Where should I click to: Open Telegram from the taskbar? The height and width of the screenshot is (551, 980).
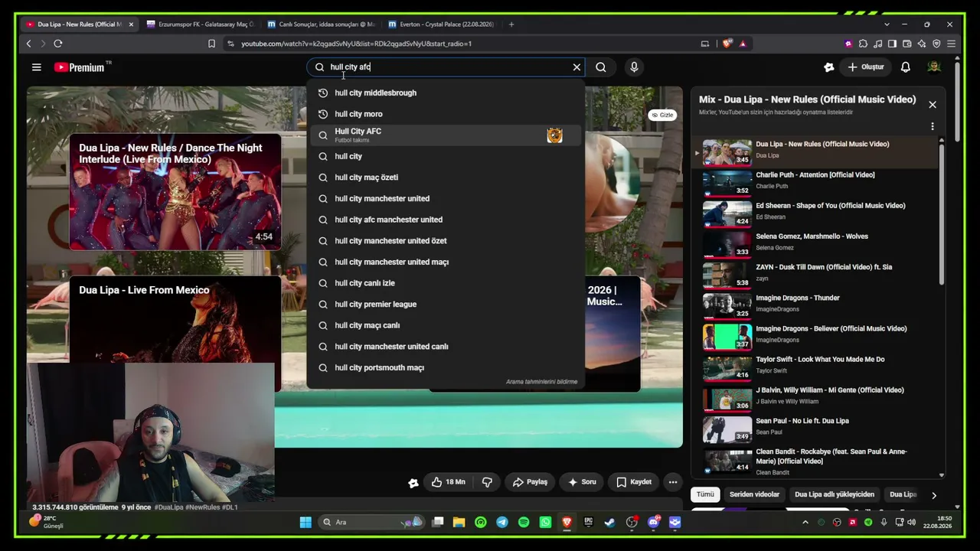pos(502,522)
